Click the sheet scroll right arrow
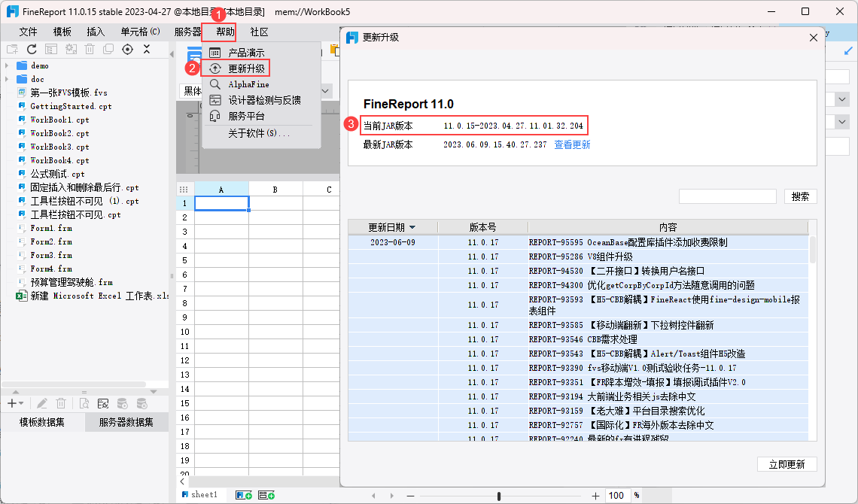 point(392,496)
